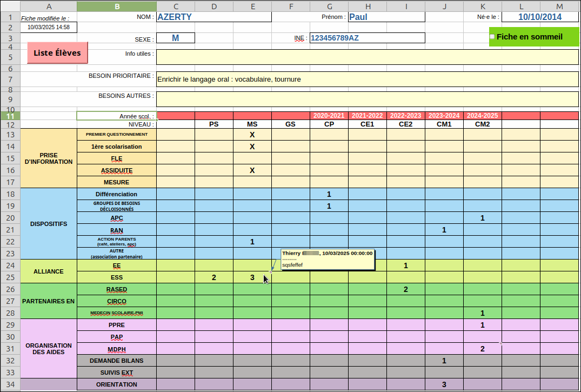Viewport: 581px width, 392px height.
Task: Select the modification date 10/03/2025 14:58 cell
Action: (49, 28)
